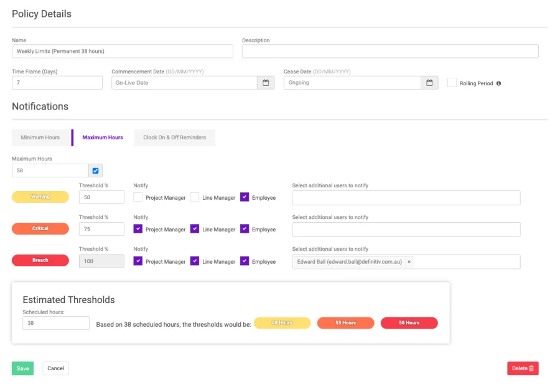Enable Project Manager notify for Warning

pos(138,197)
